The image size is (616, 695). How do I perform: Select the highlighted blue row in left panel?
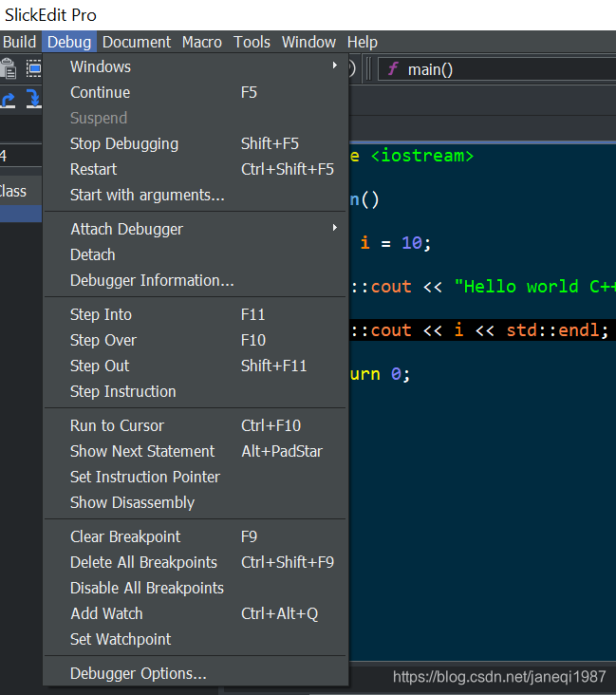click(x=21, y=214)
